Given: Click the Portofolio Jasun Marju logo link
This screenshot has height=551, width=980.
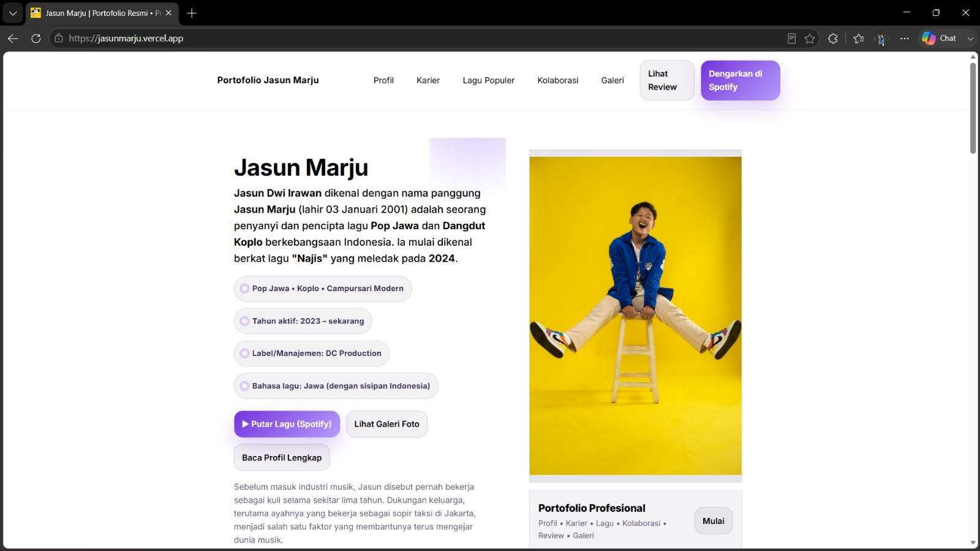Looking at the screenshot, I should click(x=268, y=80).
